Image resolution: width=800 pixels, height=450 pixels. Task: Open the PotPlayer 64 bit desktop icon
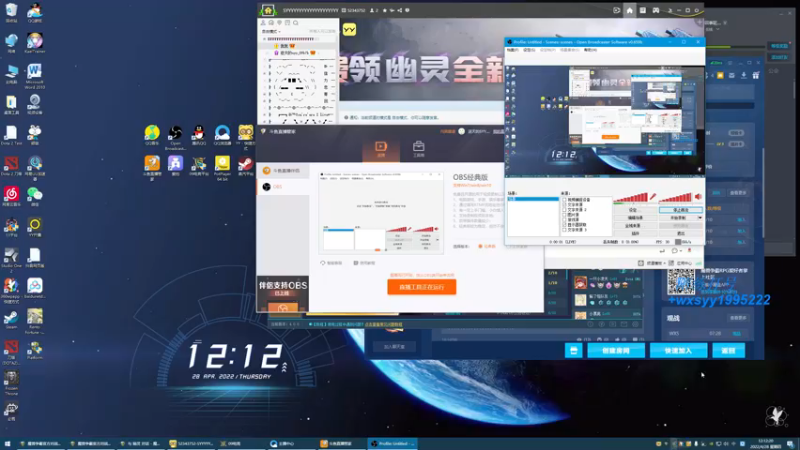pos(222,168)
